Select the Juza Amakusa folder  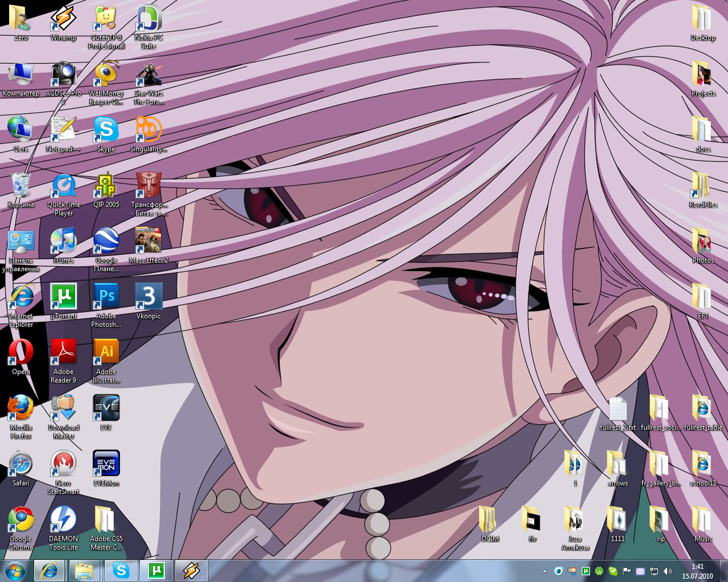point(575,529)
